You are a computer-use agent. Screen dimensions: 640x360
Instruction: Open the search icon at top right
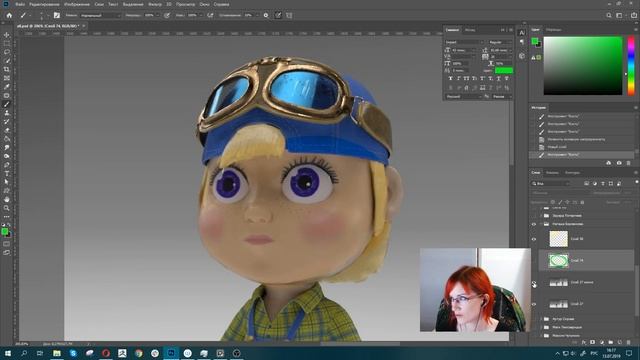pos(609,15)
